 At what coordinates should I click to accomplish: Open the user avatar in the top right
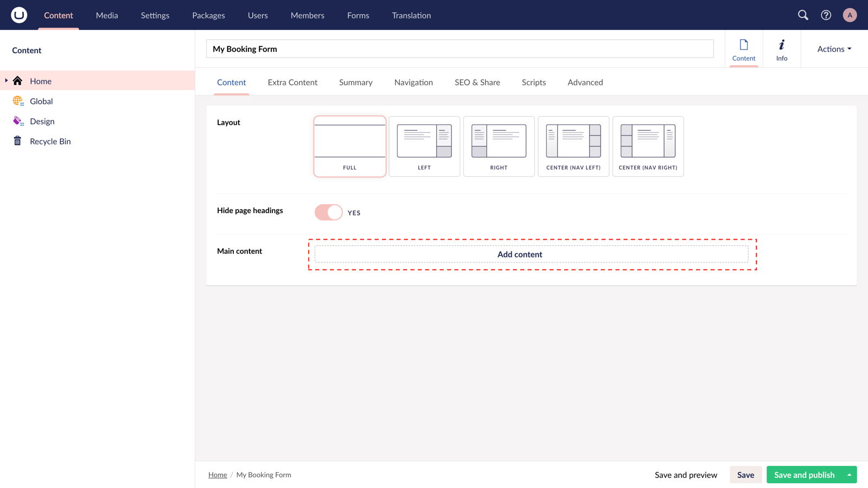(x=850, y=15)
